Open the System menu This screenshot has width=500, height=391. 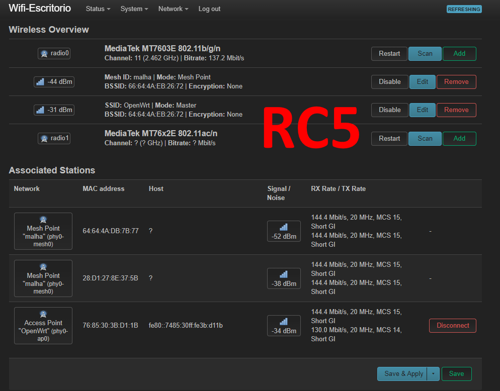134,9
